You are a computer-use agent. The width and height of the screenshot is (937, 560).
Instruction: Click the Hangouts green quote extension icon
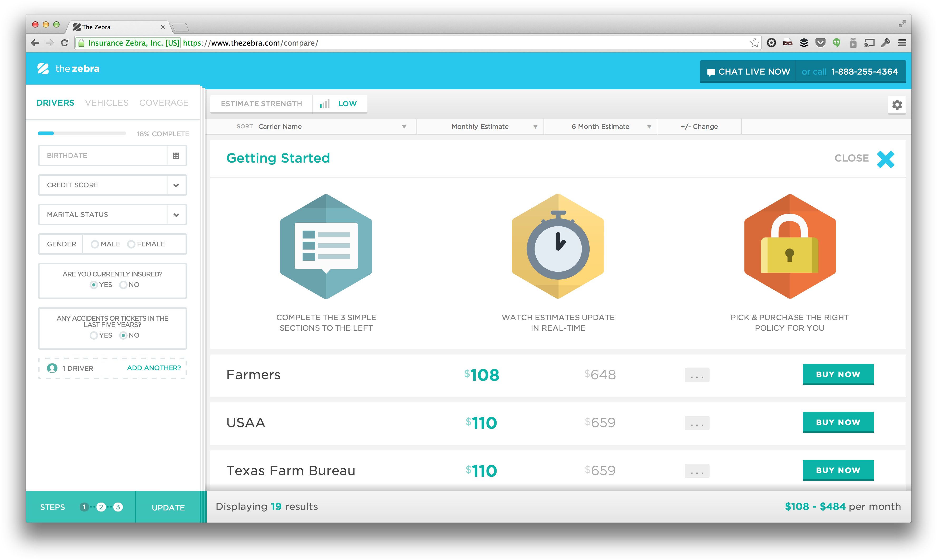[837, 43]
